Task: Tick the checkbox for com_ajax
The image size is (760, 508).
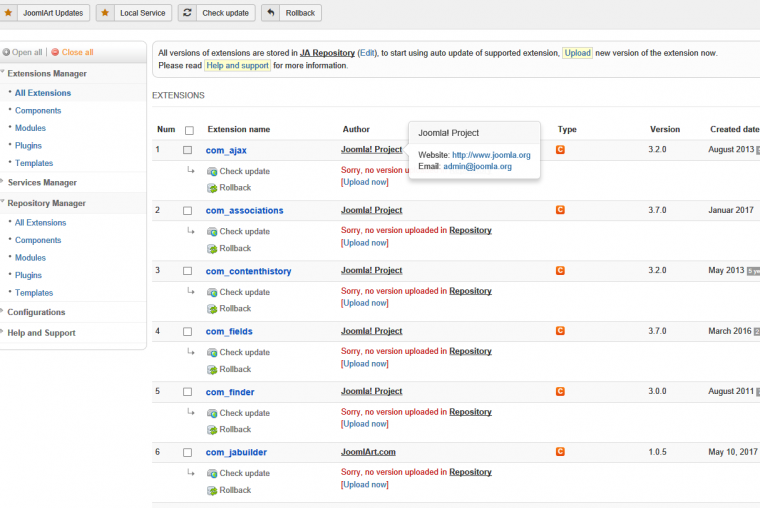Action: click(x=187, y=150)
